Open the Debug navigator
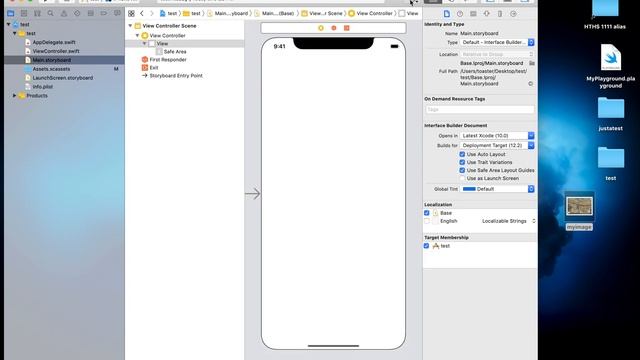 [x=91, y=13]
